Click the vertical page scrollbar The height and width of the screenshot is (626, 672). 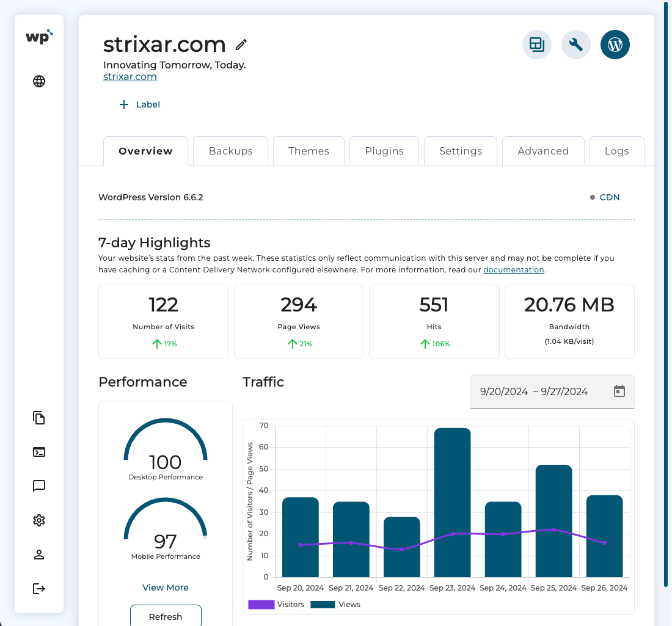click(666, 294)
